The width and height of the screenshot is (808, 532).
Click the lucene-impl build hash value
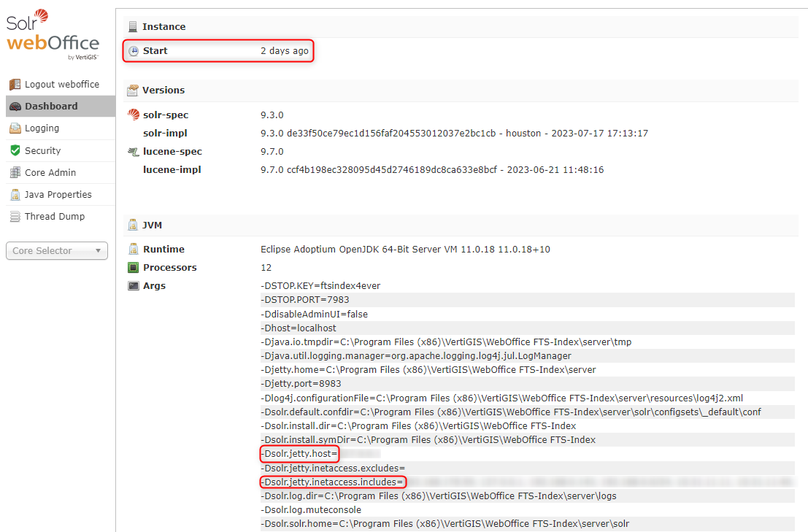(432, 169)
